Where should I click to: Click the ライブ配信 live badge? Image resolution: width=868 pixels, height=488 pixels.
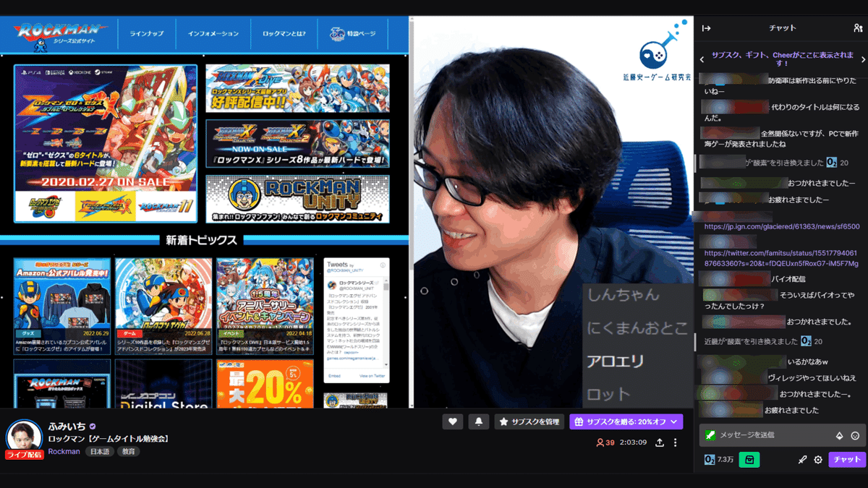24,455
